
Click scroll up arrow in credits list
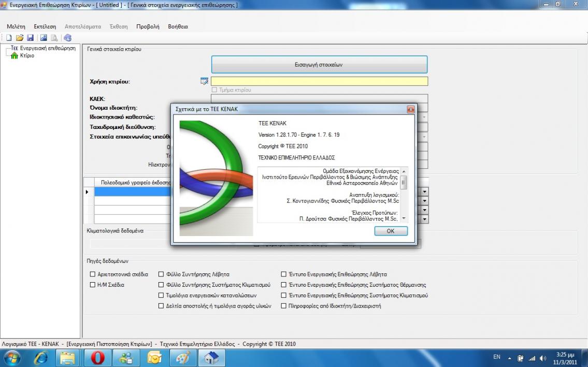coord(404,171)
